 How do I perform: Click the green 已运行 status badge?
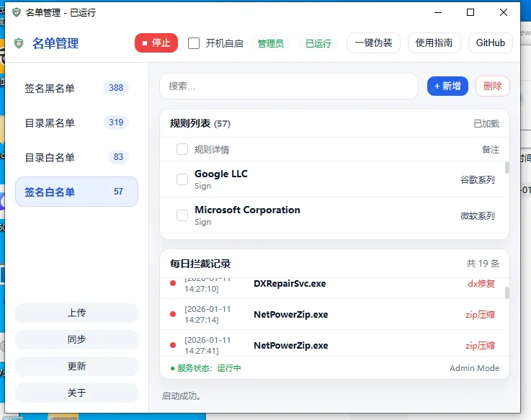(x=318, y=43)
